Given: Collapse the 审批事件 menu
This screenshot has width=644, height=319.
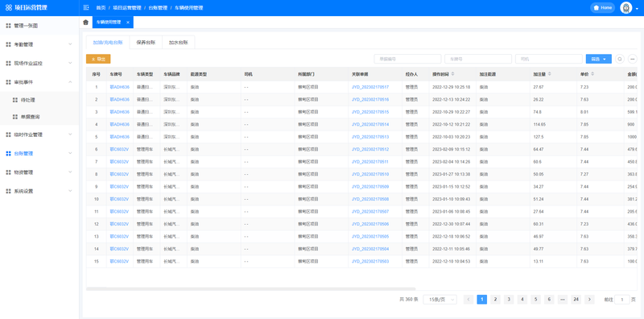Looking at the screenshot, I should point(39,82).
